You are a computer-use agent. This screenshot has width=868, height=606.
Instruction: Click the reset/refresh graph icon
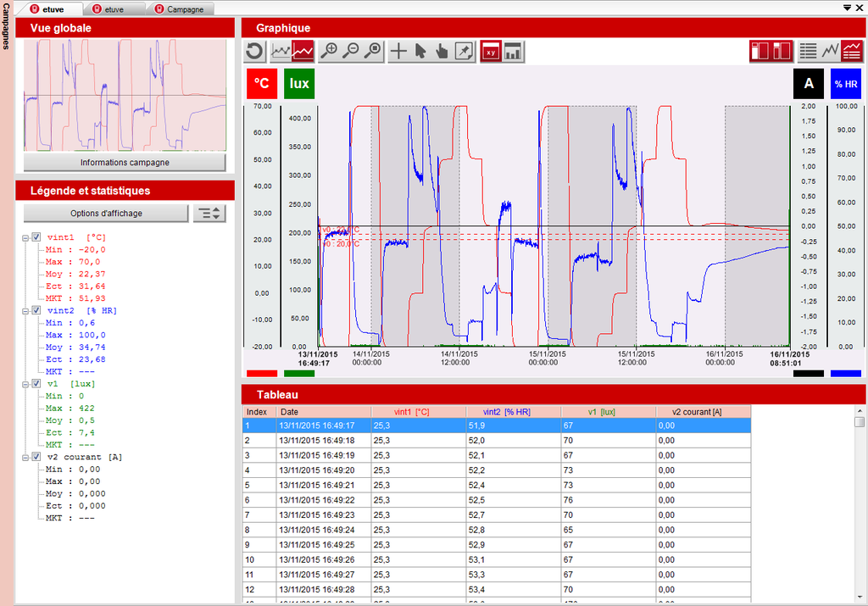coord(254,52)
